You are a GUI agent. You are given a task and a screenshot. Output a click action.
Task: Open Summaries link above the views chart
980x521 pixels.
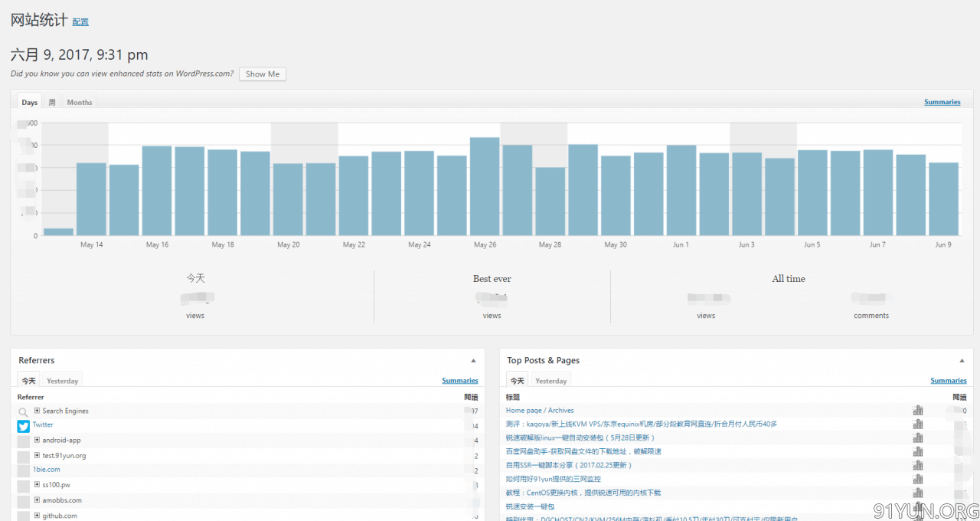(x=942, y=102)
